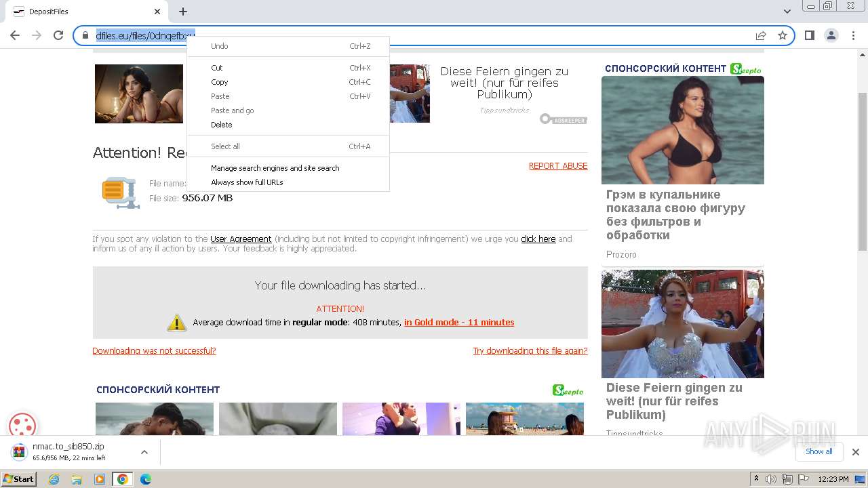The height and width of the screenshot is (488, 868).
Task: Open Manage search engines and site search
Action: pos(288,168)
